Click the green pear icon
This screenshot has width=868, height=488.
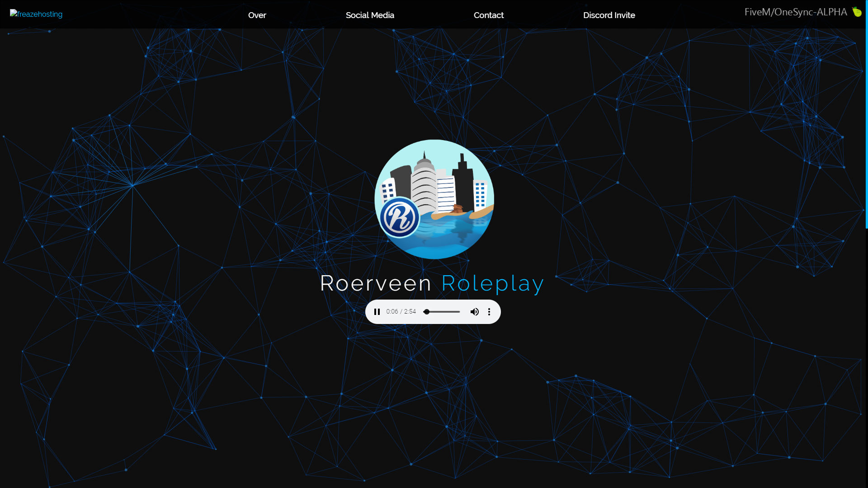[857, 12]
